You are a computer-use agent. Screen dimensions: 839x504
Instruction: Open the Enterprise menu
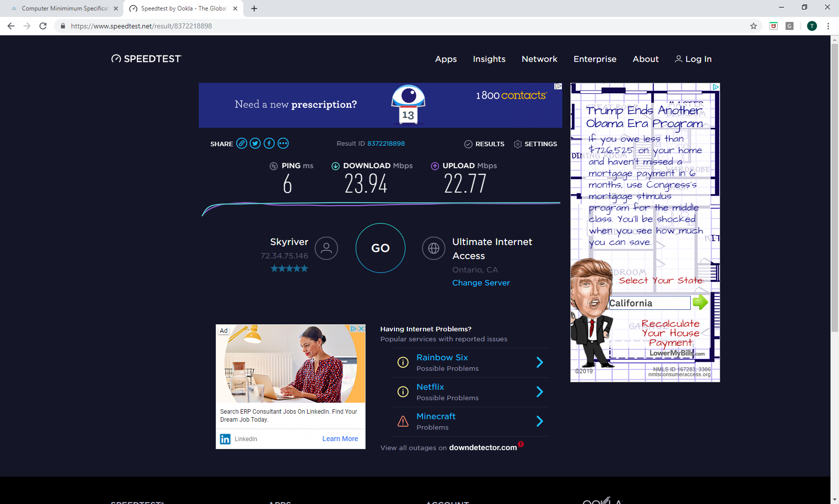595,59
